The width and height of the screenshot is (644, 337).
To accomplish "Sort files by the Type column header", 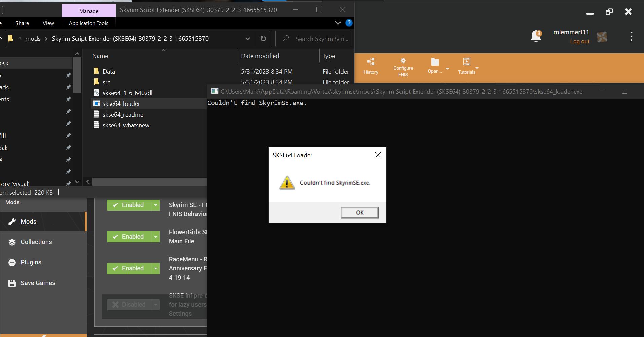I will coord(329,56).
